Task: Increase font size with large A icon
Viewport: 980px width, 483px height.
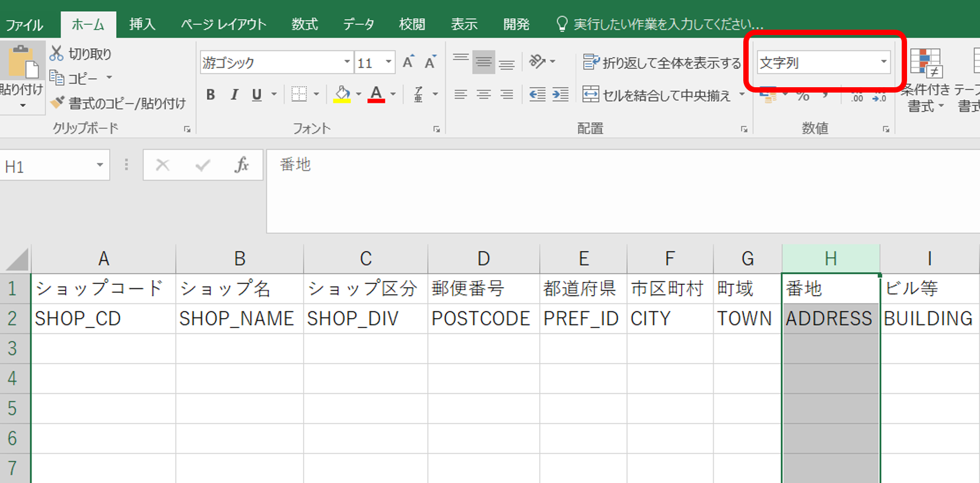Action: pyautogui.click(x=408, y=62)
